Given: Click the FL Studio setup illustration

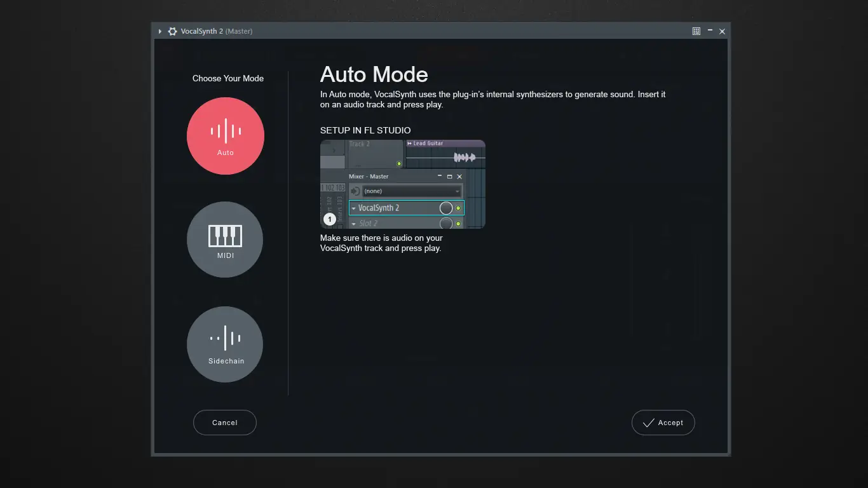Looking at the screenshot, I should 403,184.
